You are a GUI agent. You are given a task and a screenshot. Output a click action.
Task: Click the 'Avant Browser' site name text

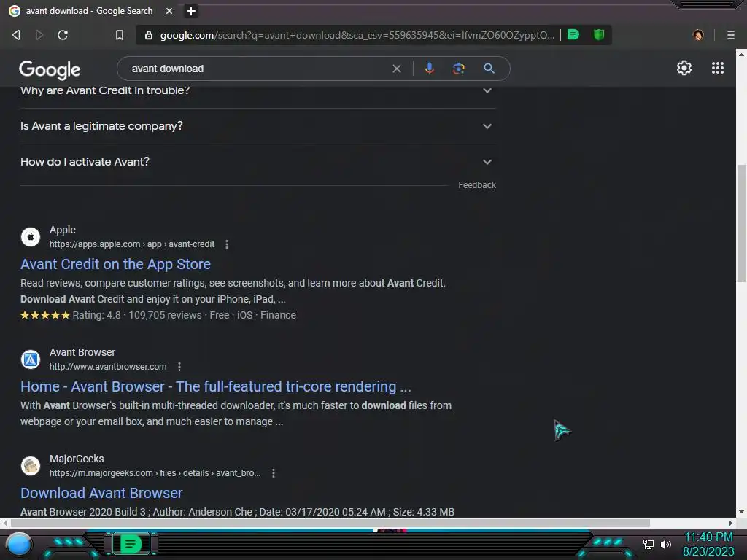point(82,352)
